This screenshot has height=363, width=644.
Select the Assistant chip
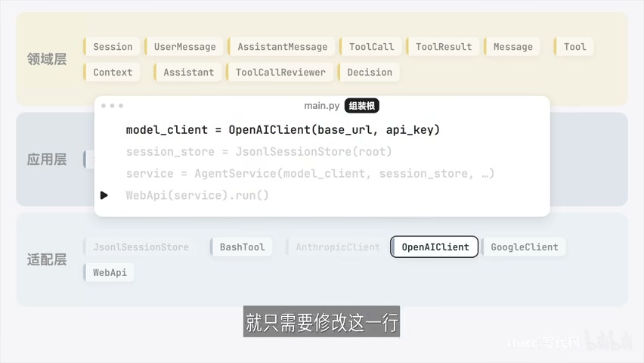pyautogui.click(x=187, y=73)
